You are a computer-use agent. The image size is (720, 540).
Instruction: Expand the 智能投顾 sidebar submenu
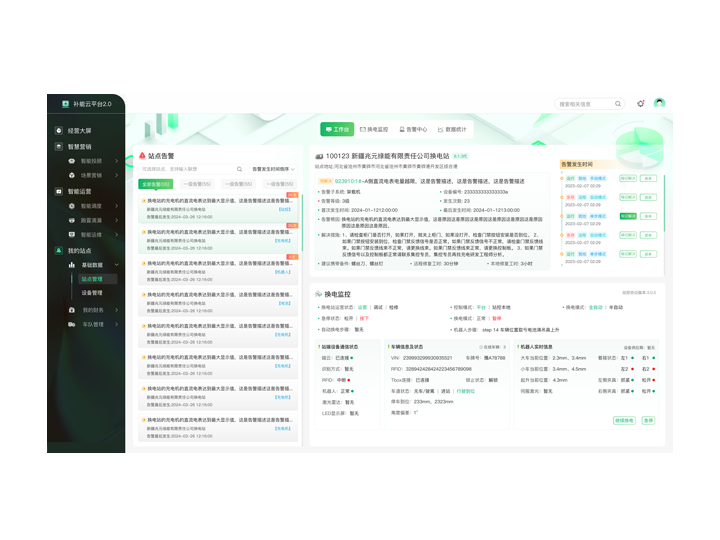(x=116, y=161)
